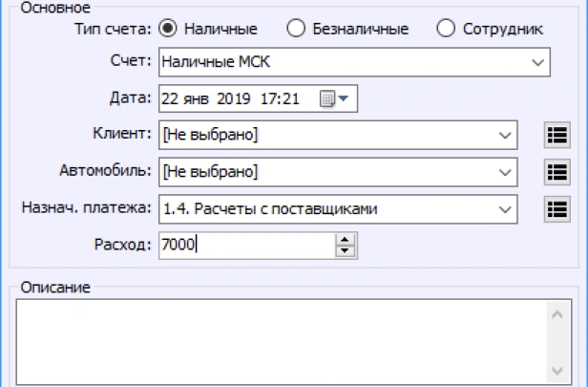
Task: Expand the Автомобиль combo box
Action: click(503, 171)
